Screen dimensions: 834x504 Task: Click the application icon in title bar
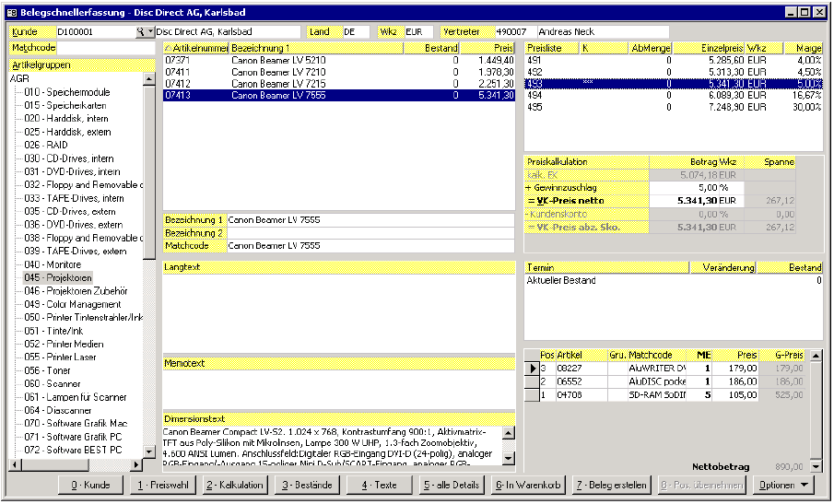pos(10,12)
